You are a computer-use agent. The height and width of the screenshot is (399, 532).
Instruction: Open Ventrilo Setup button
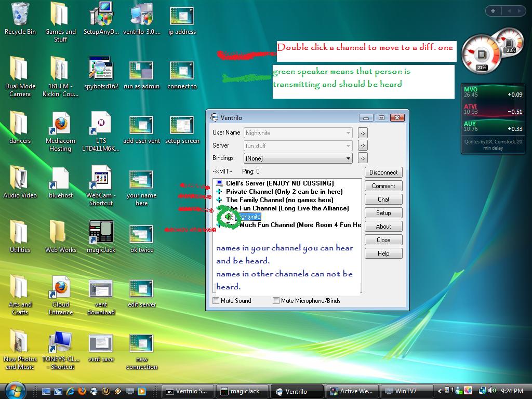(x=383, y=212)
